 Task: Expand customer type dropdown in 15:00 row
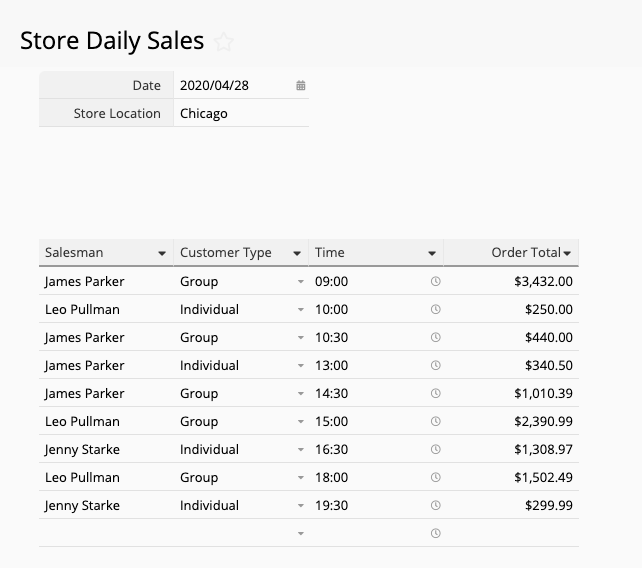tap(301, 422)
